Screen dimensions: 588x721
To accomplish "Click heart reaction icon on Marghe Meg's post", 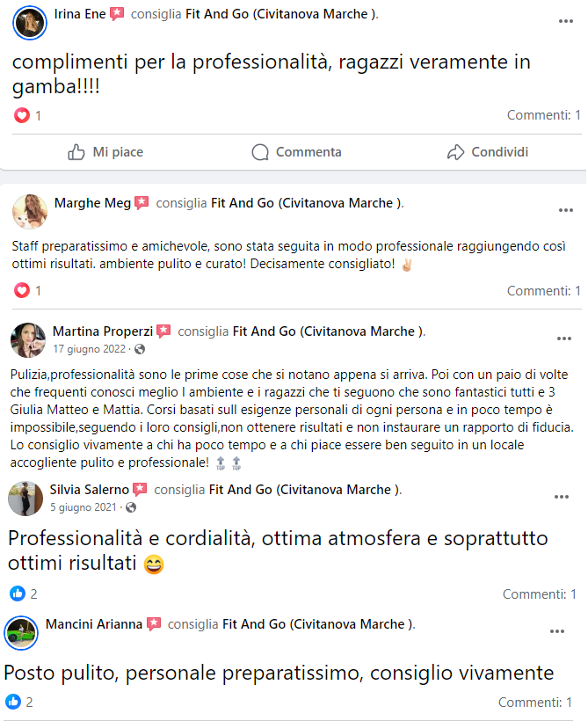I will tap(22, 290).
